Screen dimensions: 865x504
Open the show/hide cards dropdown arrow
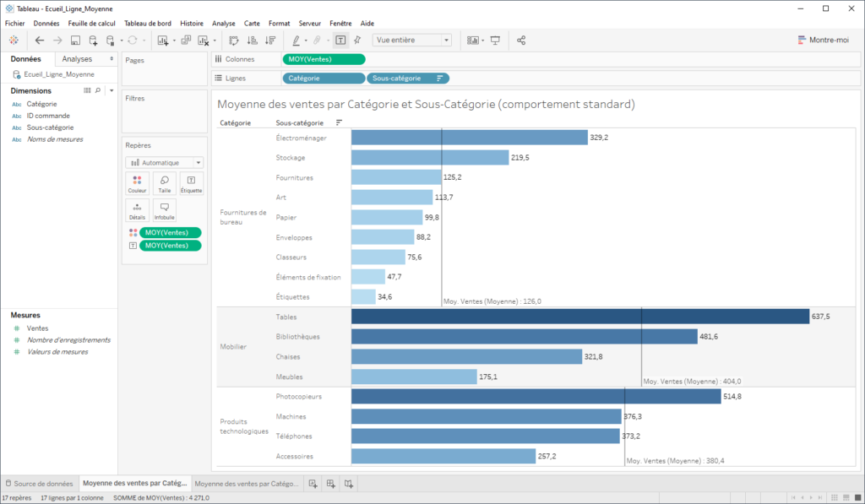coord(482,41)
